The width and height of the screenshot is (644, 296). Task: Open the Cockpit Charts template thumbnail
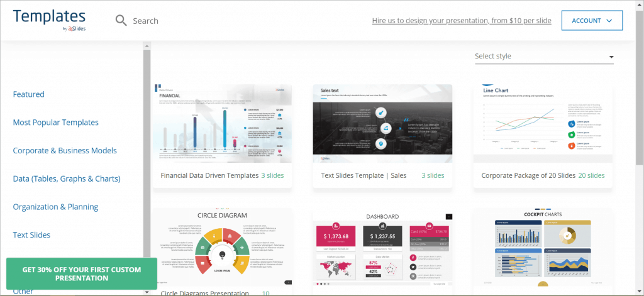coord(543,247)
